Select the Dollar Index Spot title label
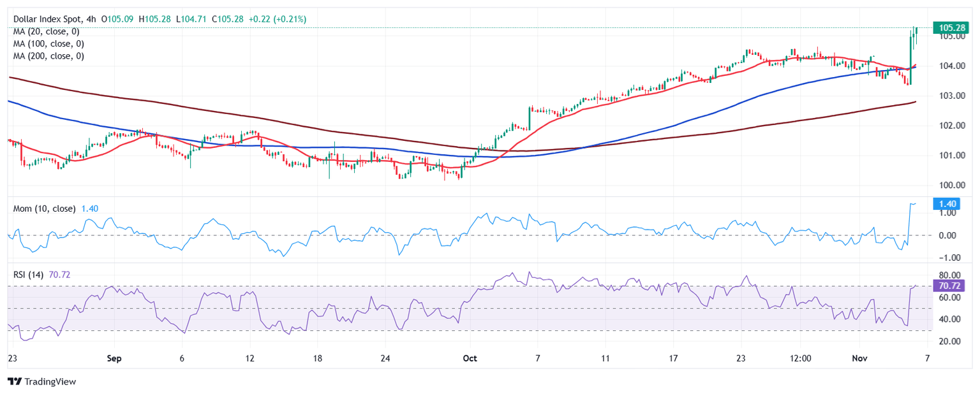The image size is (980, 394). 50,19
